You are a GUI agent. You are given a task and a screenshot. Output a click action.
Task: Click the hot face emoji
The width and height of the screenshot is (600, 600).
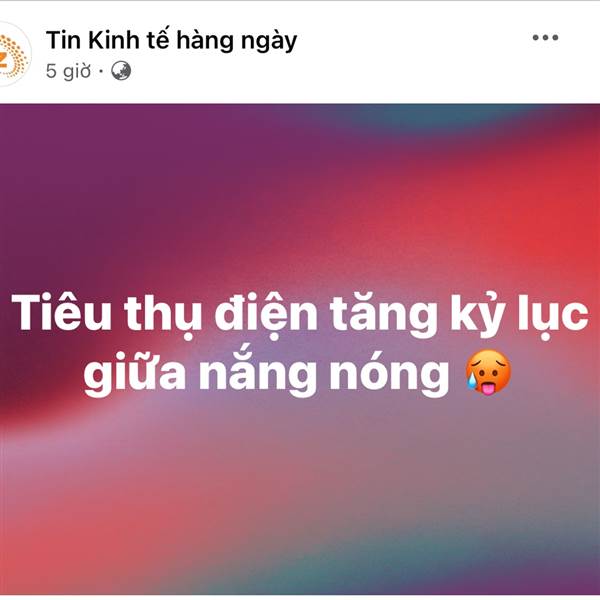488,372
